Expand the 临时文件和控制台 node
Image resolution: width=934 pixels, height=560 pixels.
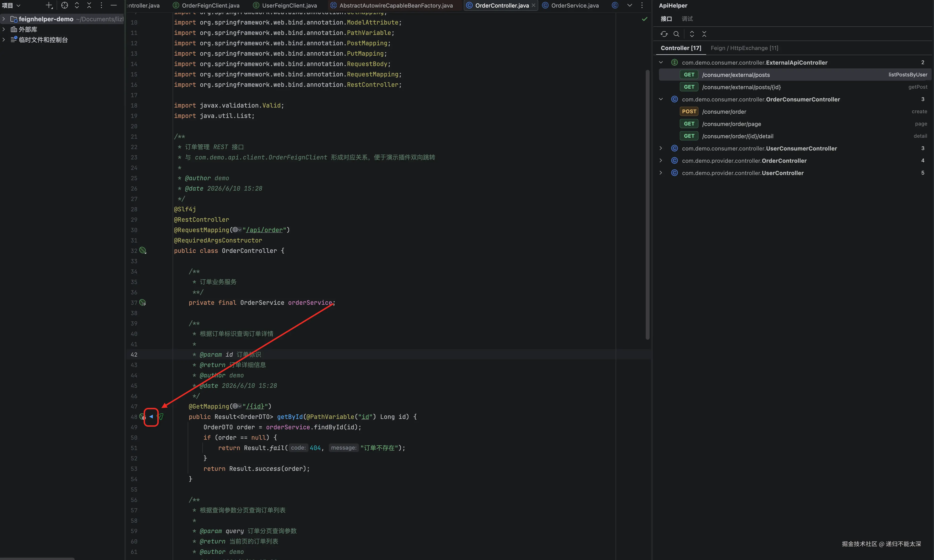[4, 40]
